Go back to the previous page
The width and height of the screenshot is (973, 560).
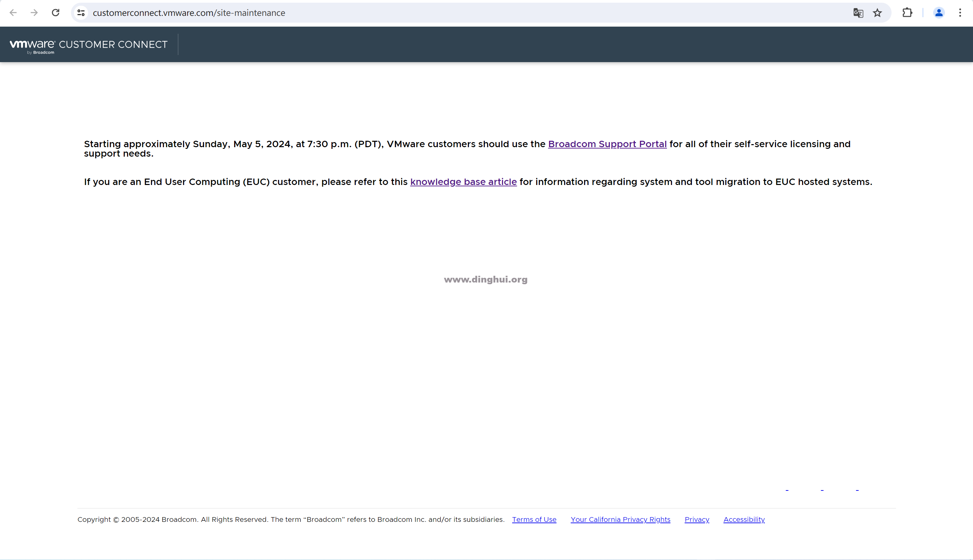(13, 13)
